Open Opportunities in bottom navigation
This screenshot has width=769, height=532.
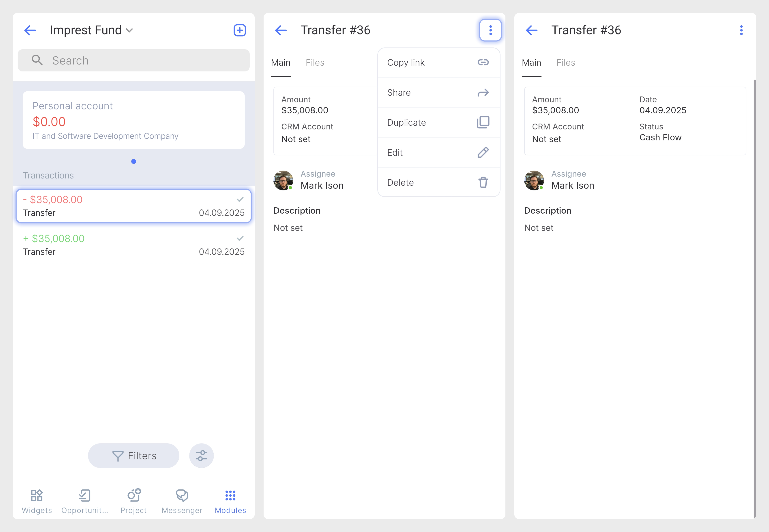tap(85, 502)
